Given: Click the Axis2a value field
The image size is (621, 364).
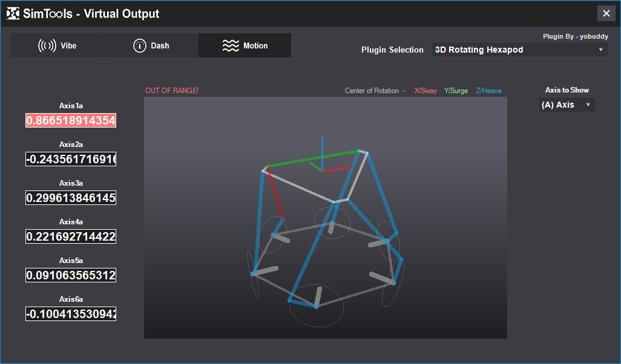Looking at the screenshot, I should [71, 159].
